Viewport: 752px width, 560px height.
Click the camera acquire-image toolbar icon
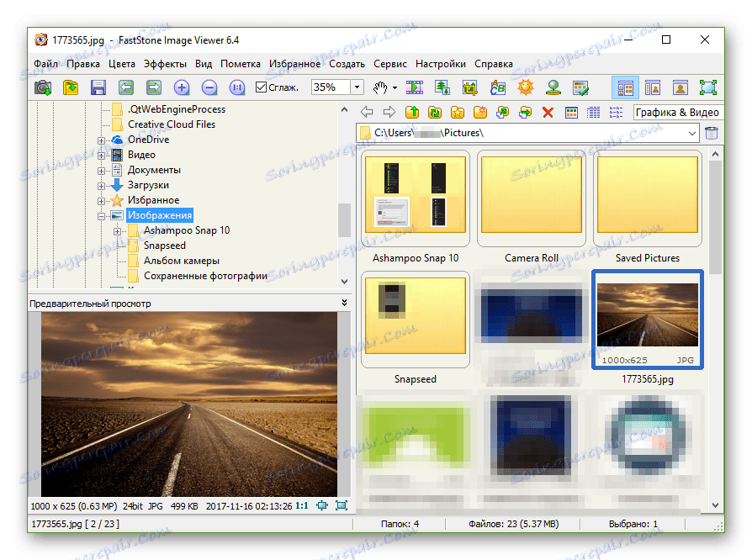42,87
